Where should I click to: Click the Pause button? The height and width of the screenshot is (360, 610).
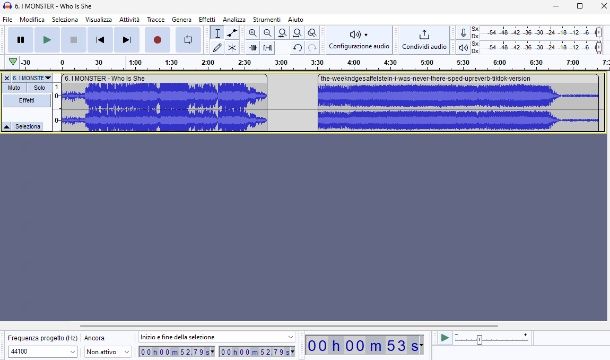click(20, 40)
